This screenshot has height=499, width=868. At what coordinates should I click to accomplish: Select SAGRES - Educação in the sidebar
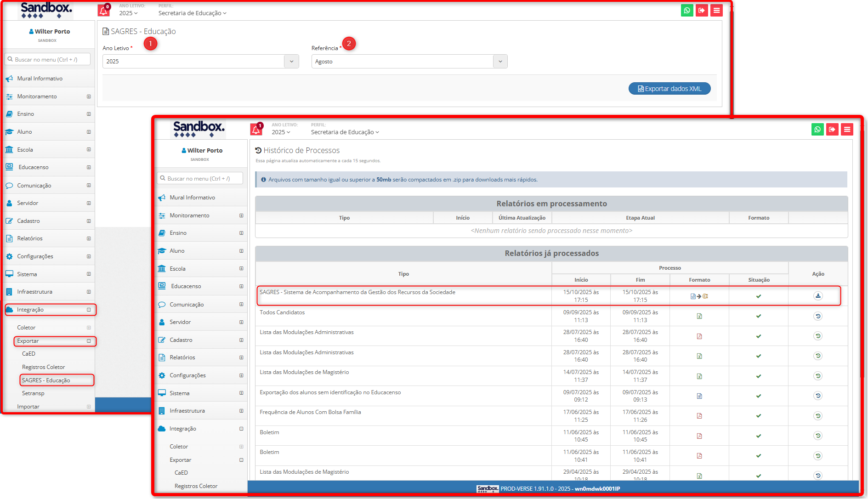(x=46, y=380)
